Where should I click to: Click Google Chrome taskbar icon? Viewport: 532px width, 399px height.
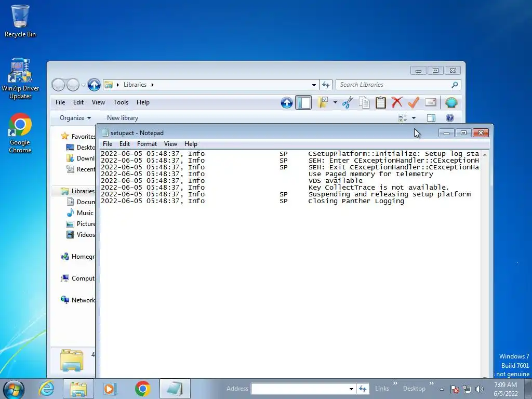coord(142,389)
